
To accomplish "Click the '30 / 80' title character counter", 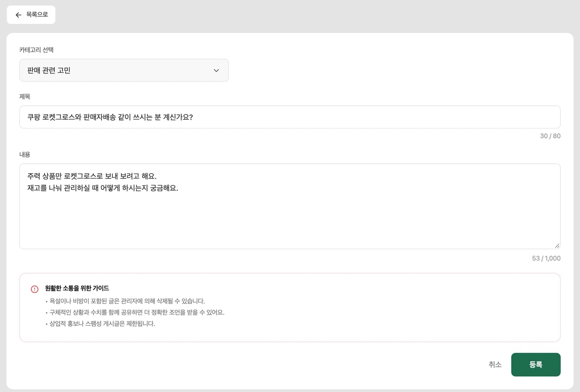I will [x=550, y=136].
